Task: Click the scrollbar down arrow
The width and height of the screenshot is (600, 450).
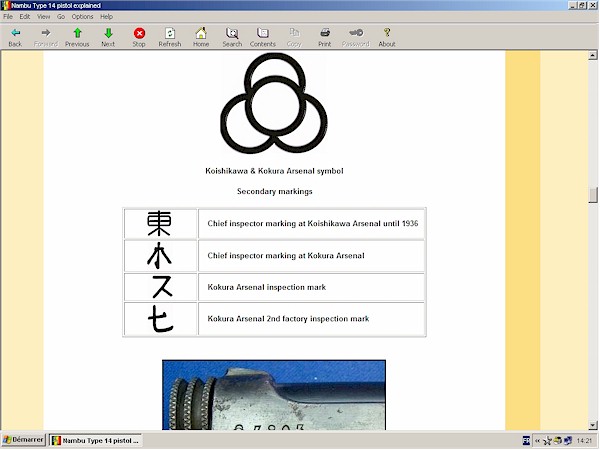Action: point(593,425)
